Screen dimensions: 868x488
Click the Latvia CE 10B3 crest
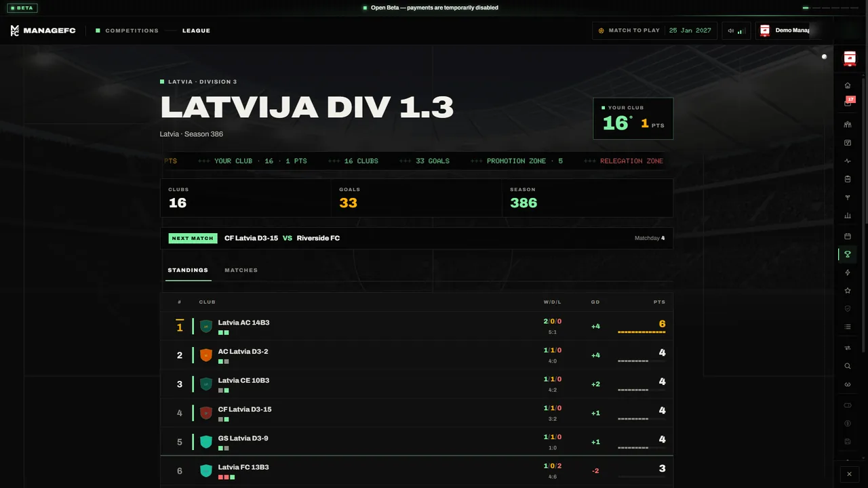pos(206,384)
